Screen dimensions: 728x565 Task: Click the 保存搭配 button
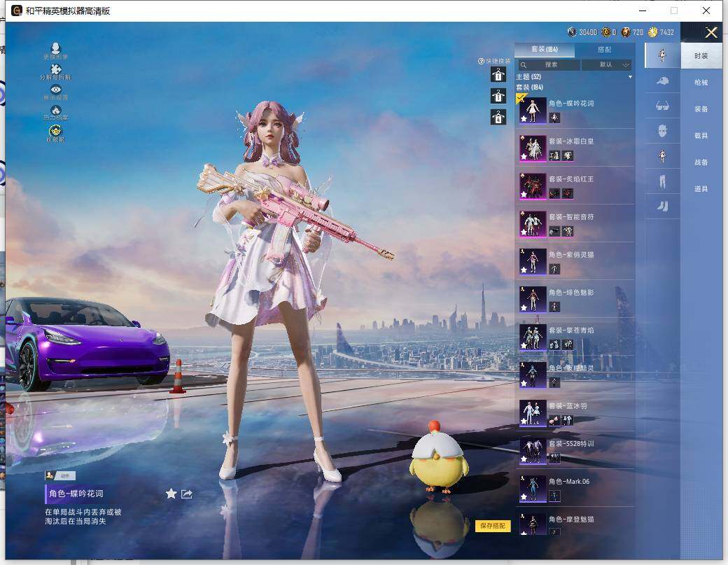click(x=492, y=526)
